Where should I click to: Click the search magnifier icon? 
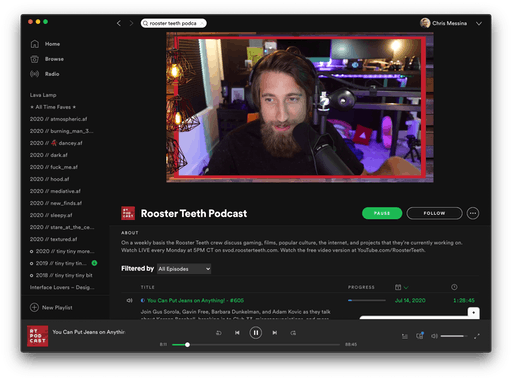[x=145, y=23]
